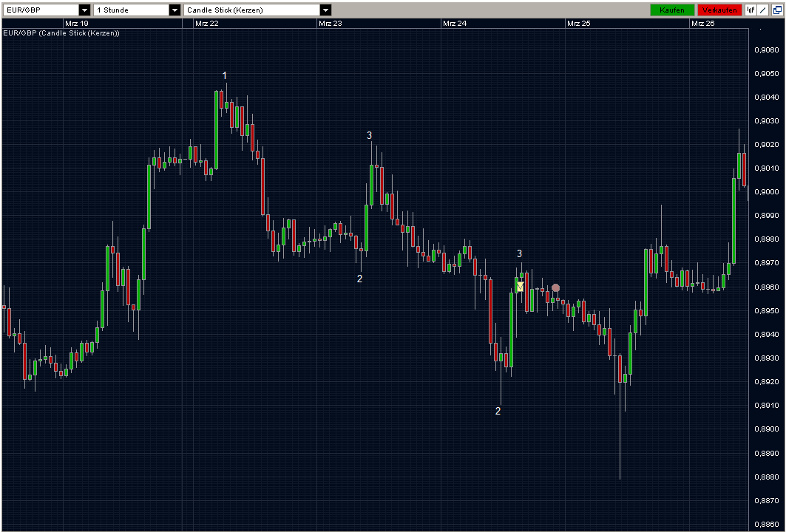The height and width of the screenshot is (532, 786).
Task: Click the 'Mrz 19' date label
Action: [x=77, y=24]
